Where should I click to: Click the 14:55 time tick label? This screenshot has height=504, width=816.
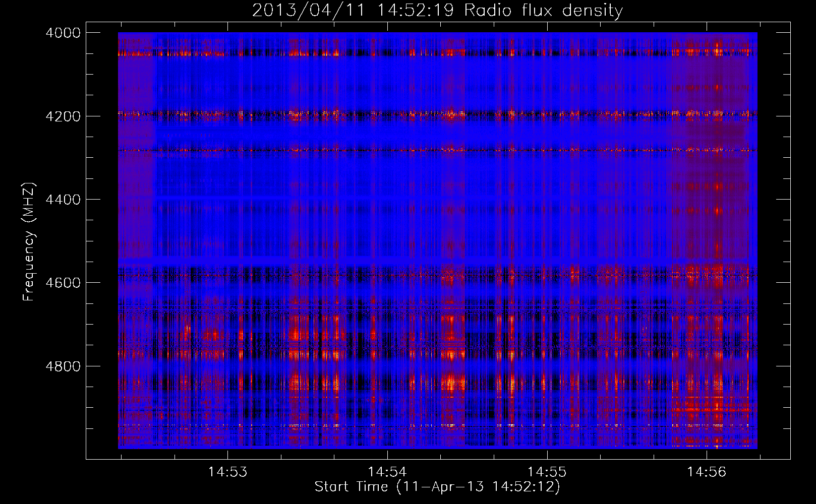coord(547,472)
